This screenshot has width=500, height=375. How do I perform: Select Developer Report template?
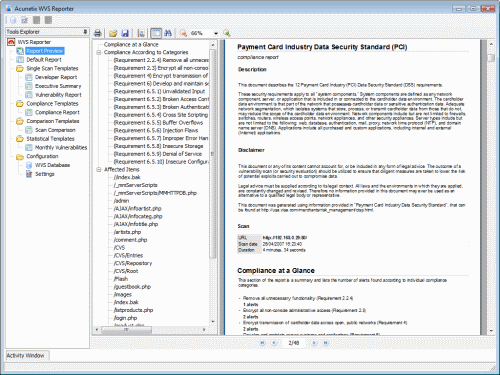[56, 77]
